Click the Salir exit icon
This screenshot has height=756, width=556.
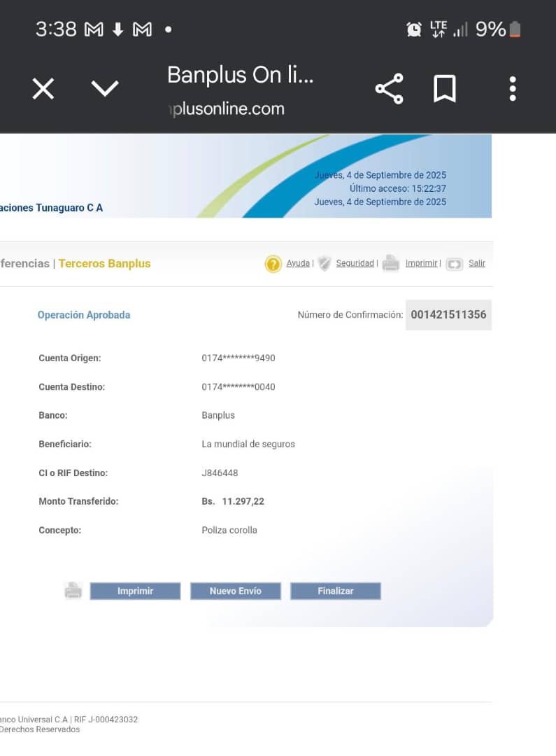(455, 265)
